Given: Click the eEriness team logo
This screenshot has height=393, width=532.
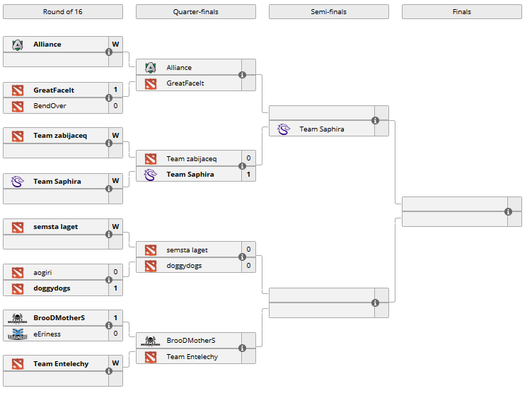Looking at the screenshot, I should [18, 334].
